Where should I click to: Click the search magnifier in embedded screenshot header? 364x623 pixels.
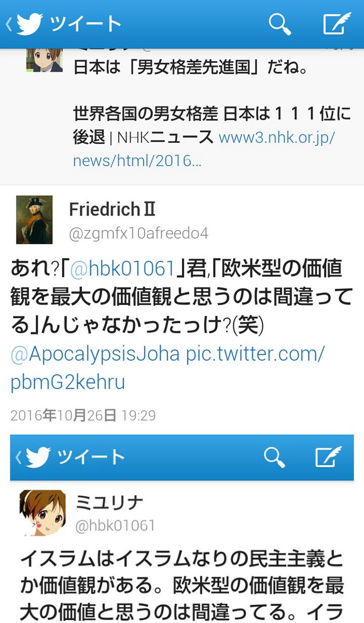click(274, 457)
